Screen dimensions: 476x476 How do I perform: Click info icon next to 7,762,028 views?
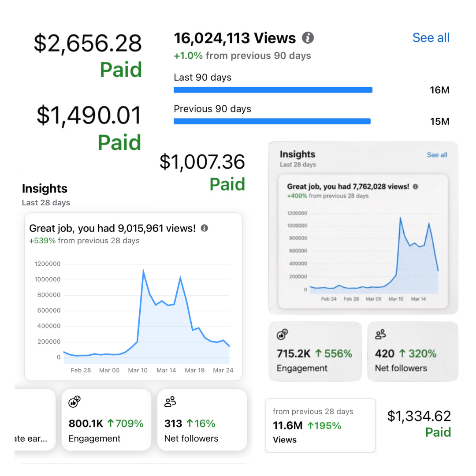click(x=415, y=187)
